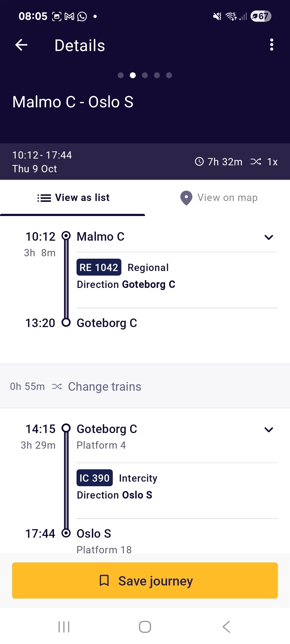Select the first page indicator dot
The height and width of the screenshot is (644, 290).
tap(121, 75)
